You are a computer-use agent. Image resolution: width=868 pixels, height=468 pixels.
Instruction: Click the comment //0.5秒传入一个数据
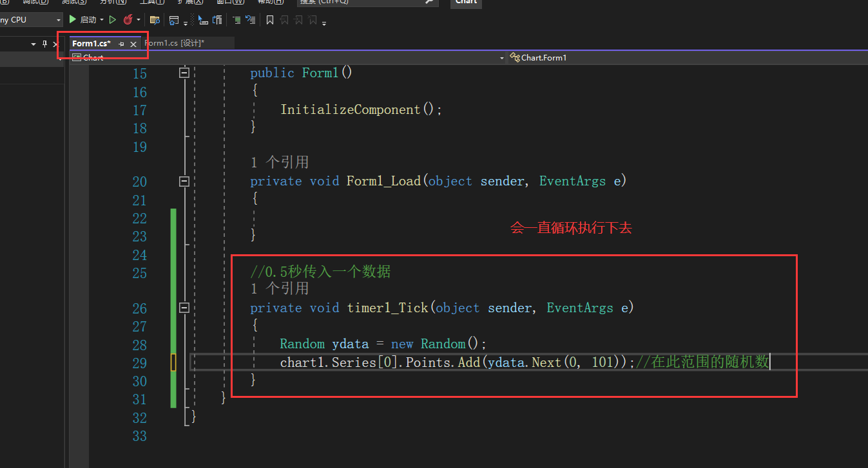[x=320, y=271]
